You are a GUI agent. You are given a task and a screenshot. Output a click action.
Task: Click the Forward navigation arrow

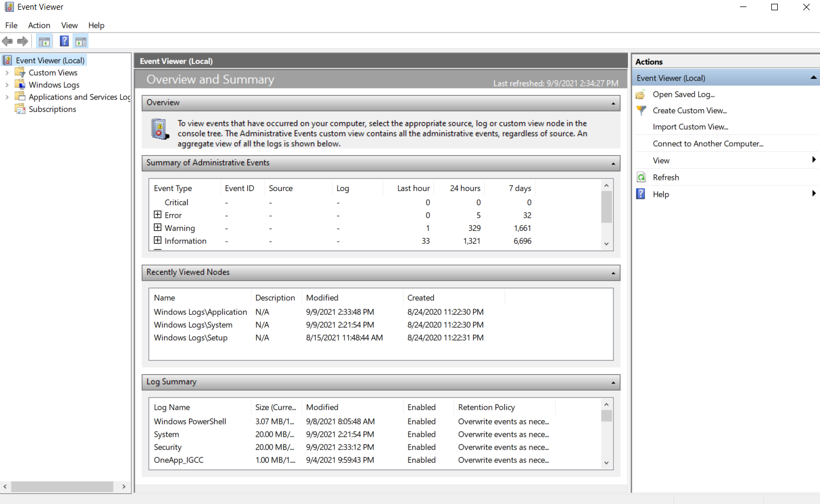click(x=22, y=41)
